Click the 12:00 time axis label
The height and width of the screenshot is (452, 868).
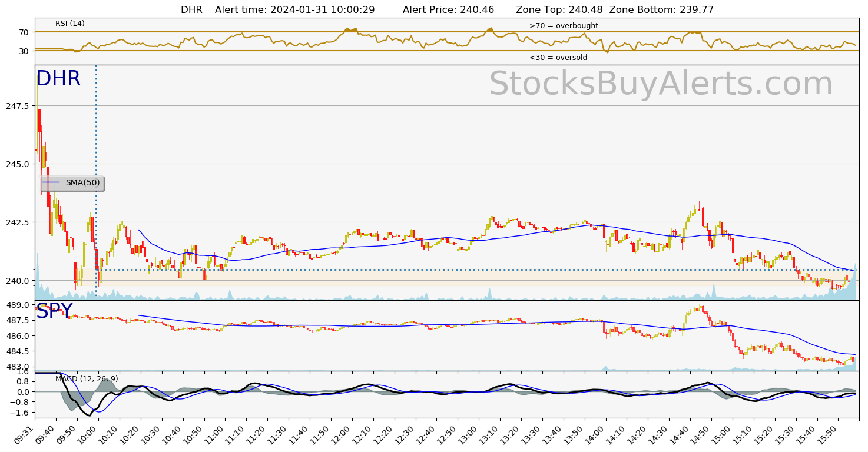pos(344,435)
